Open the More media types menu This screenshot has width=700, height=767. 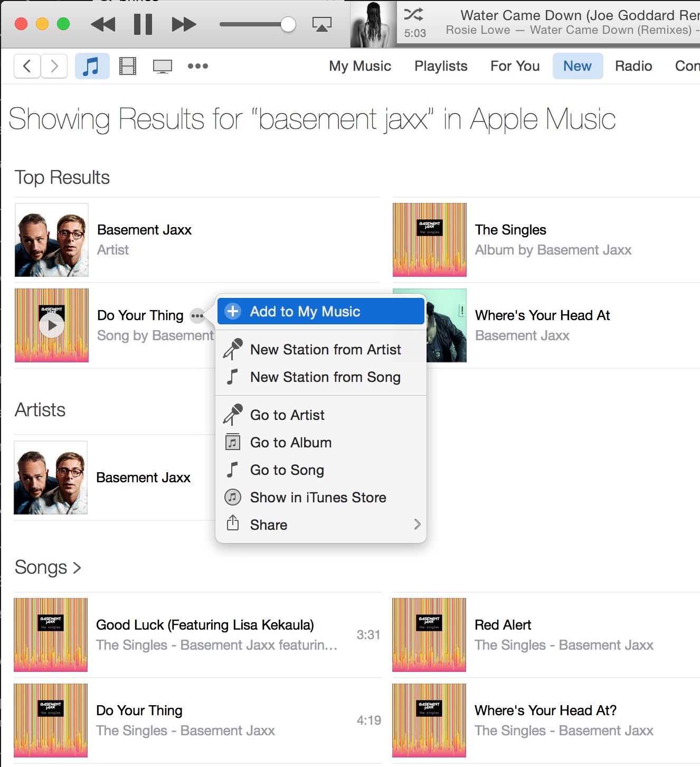tap(198, 66)
